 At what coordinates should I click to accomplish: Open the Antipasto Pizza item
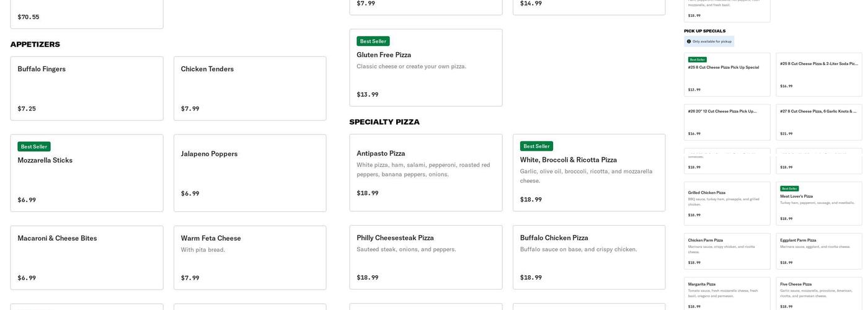pyautogui.click(x=425, y=172)
